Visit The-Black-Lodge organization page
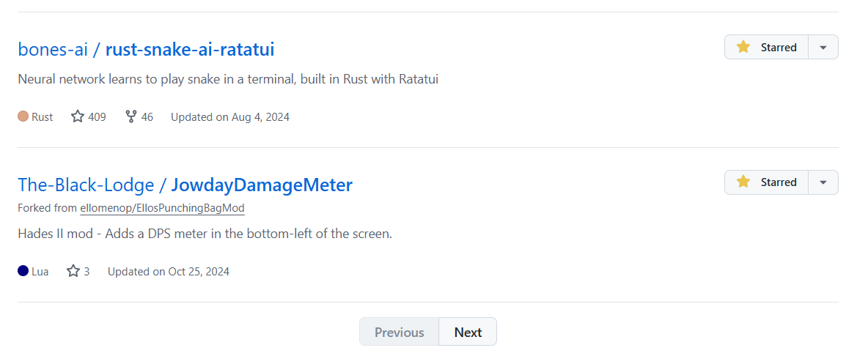Image resolution: width=868 pixels, height=356 pixels. pyautogui.click(x=86, y=185)
